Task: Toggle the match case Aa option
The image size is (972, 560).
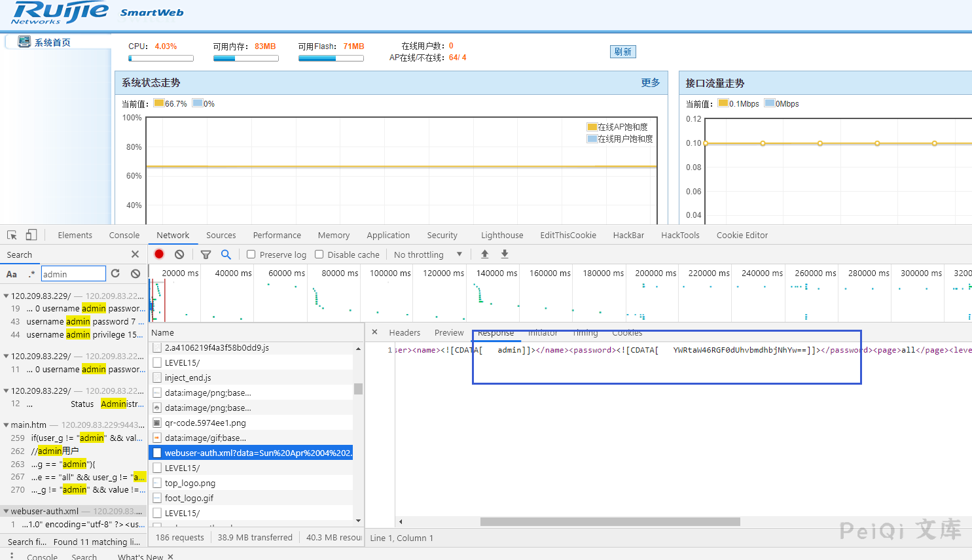Action: click(12, 274)
